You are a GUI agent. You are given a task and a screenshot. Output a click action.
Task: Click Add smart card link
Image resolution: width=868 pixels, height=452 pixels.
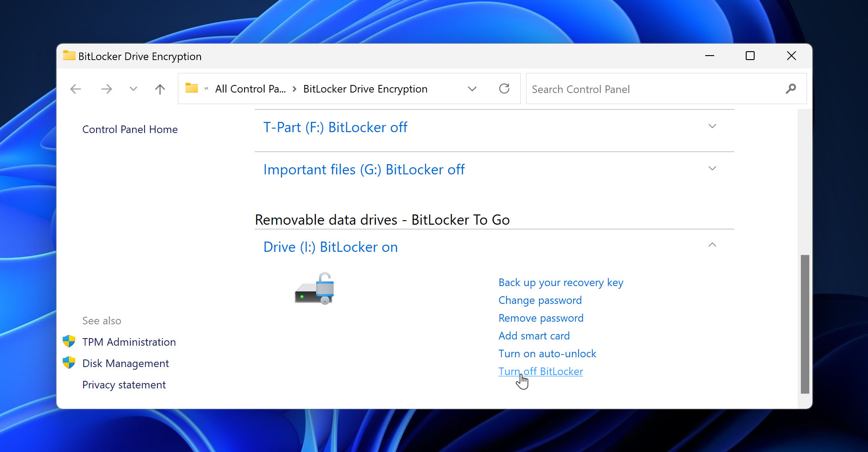pyautogui.click(x=534, y=336)
